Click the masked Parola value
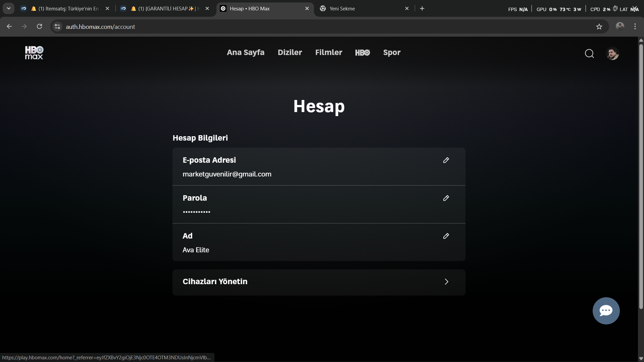Image resolution: width=644 pixels, height=362 pixels. coord(196,212)
